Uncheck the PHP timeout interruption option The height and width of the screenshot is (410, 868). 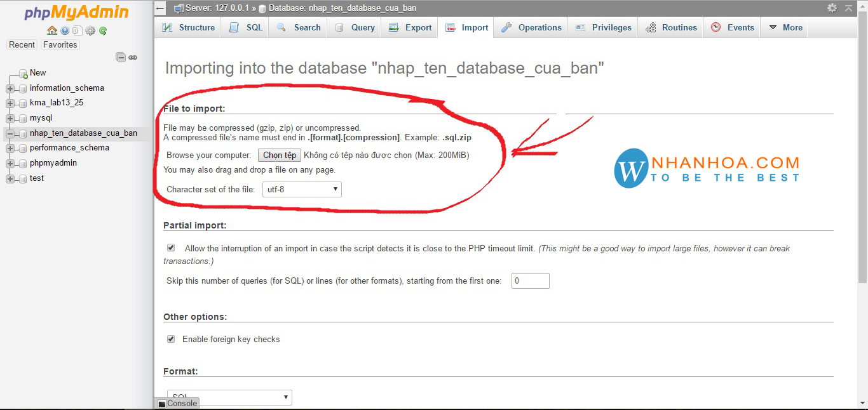pyautogui.click(x=171, y=248)
